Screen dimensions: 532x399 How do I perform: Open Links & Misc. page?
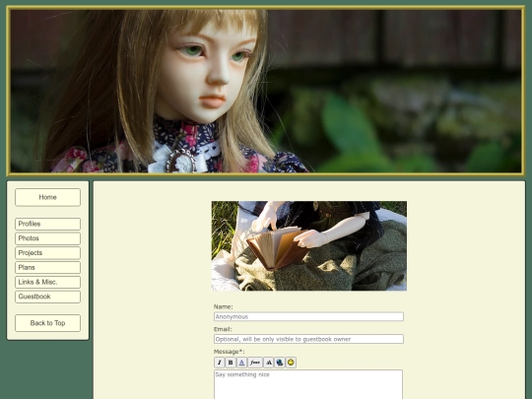click(x=47, y=282)
